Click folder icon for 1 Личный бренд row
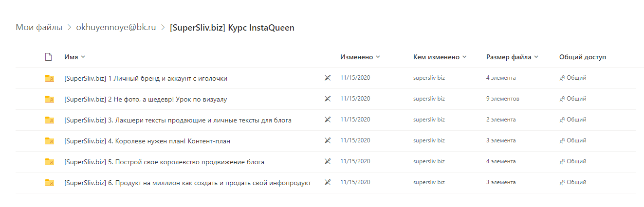Image resolution: width=644 pixels, height=207 pixels. 49,78
